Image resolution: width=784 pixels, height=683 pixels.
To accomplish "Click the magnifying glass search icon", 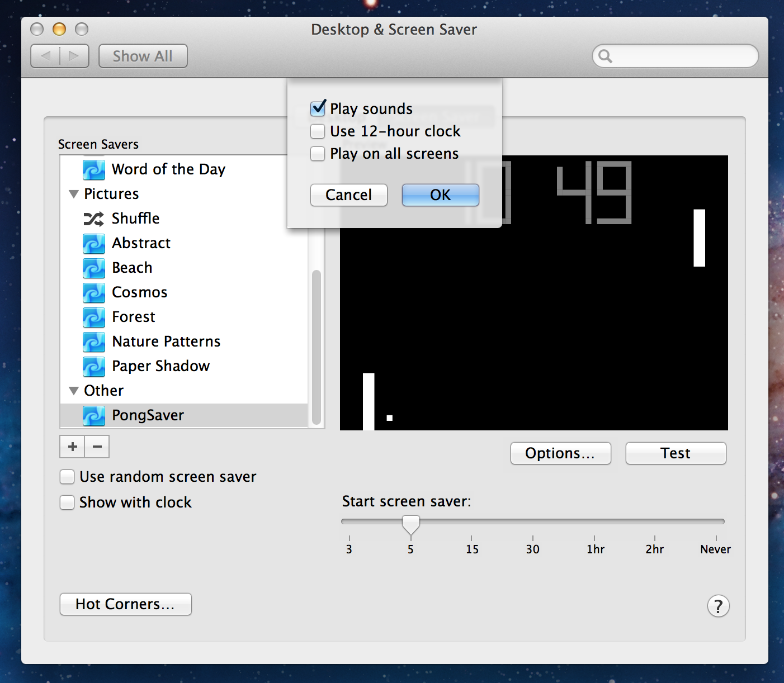I will [x=605, y=56].
